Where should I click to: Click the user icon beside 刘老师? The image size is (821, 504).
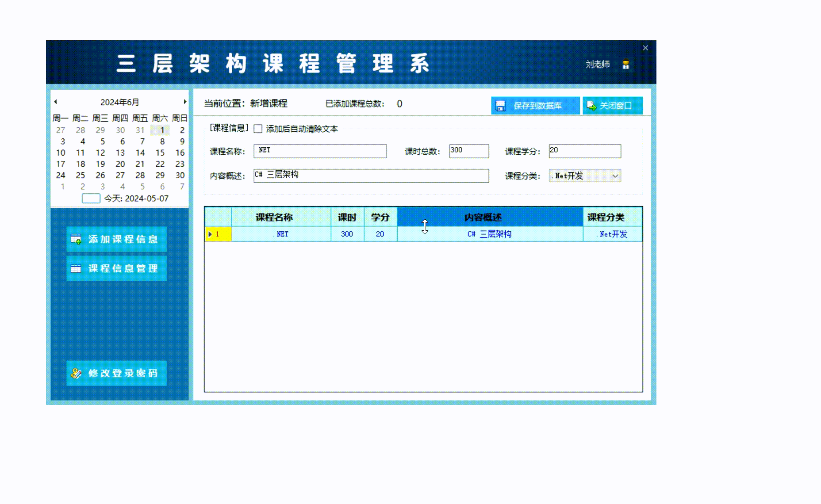point(625,65)
